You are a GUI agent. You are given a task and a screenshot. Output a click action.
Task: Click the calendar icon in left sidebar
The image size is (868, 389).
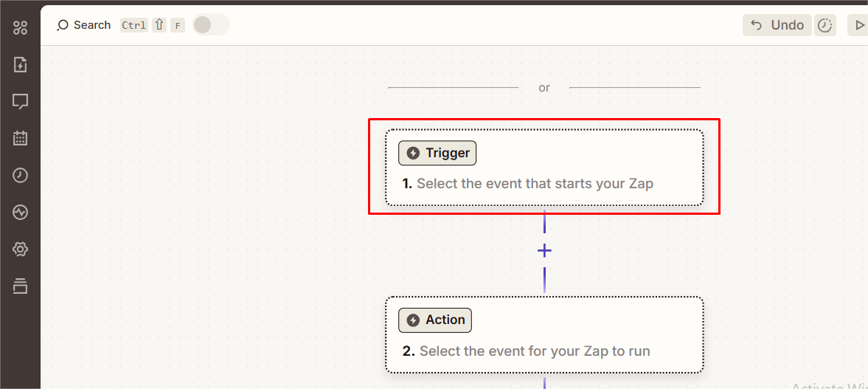click(x=20, y=138)
